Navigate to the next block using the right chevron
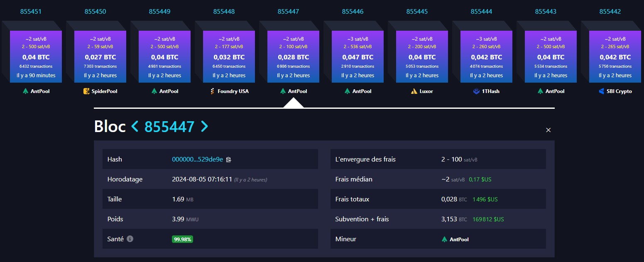This screenshot has height=262, width=644. click(205, 126)
